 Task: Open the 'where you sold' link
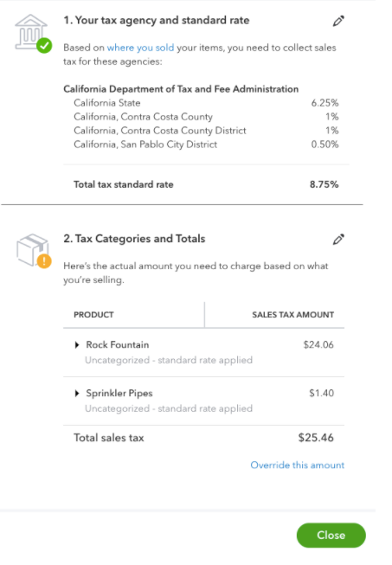pos(140,48)
